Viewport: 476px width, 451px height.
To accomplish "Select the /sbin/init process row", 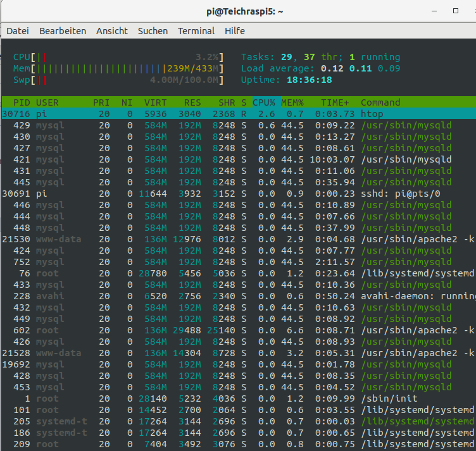I will point(239,398).
